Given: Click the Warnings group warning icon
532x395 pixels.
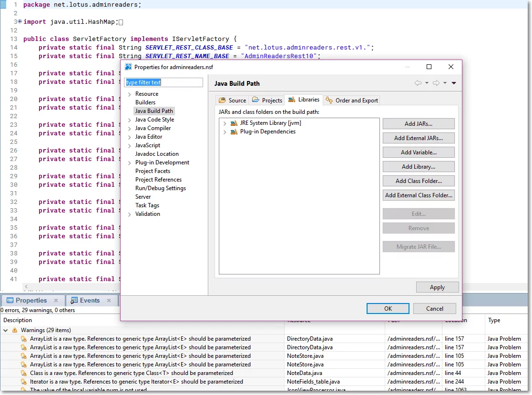Looking at the screenshot, I should [x=15, y=330].
